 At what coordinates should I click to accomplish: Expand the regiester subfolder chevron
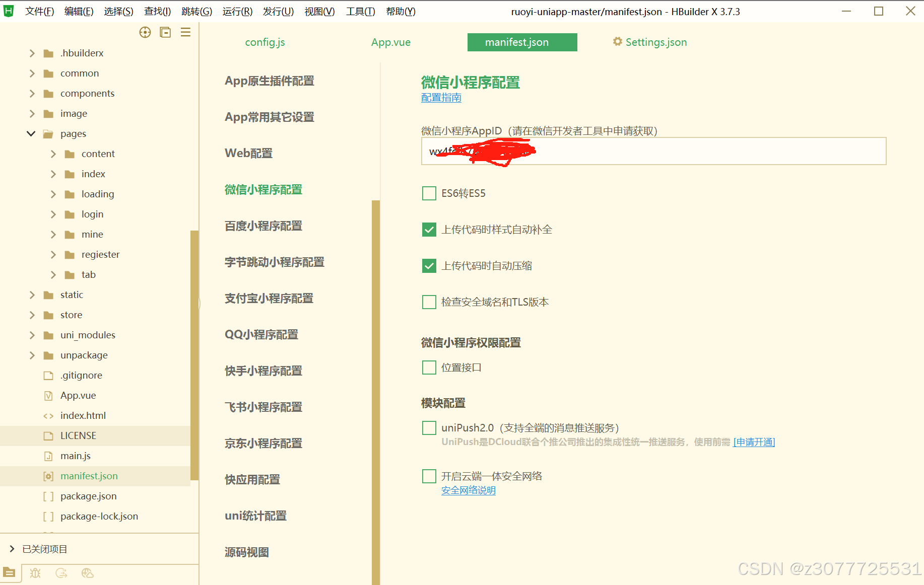click(53, 255)
